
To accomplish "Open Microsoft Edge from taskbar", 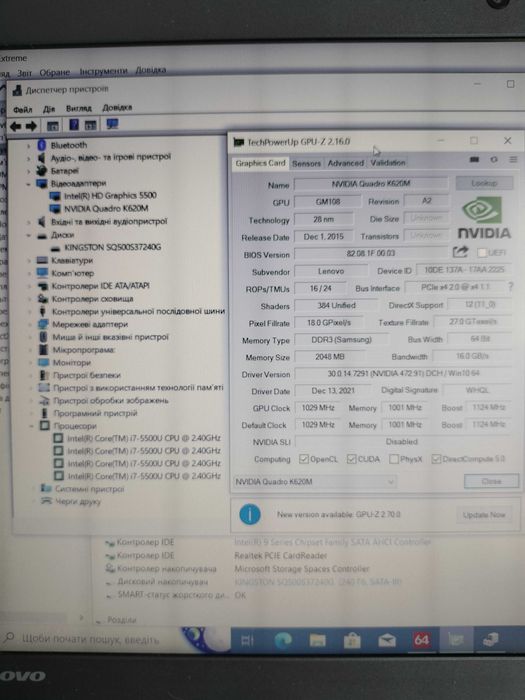I will (x=283, y=641).
